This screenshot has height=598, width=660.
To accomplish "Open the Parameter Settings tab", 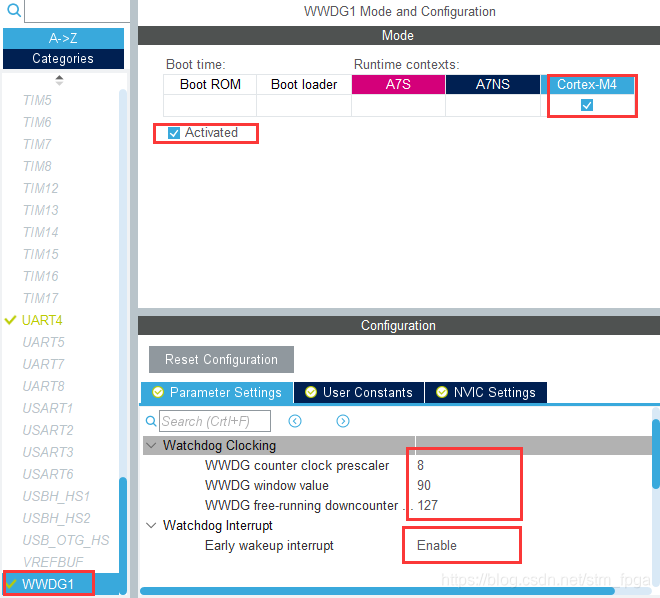I will (217, 393).
